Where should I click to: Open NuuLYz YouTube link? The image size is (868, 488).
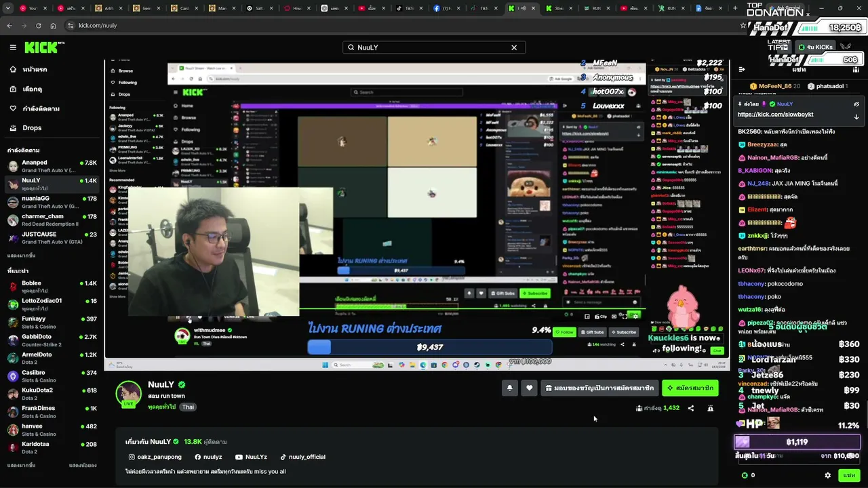pos(251,457)
